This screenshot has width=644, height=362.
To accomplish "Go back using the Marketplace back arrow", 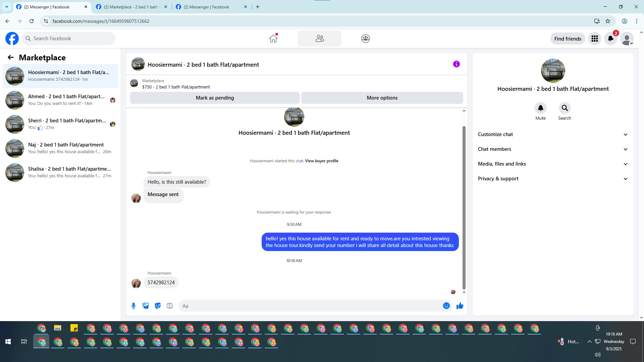I will 11,58.
